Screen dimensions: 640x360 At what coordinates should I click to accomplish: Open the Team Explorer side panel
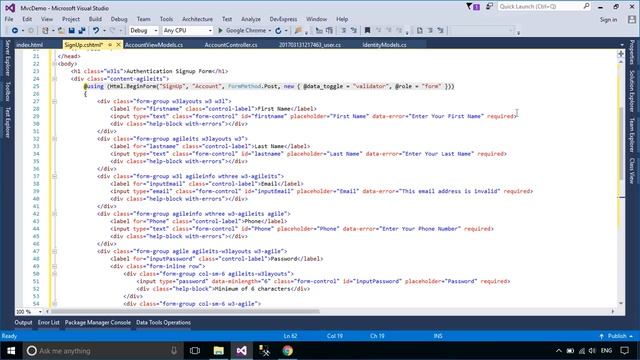coord(632,135)
